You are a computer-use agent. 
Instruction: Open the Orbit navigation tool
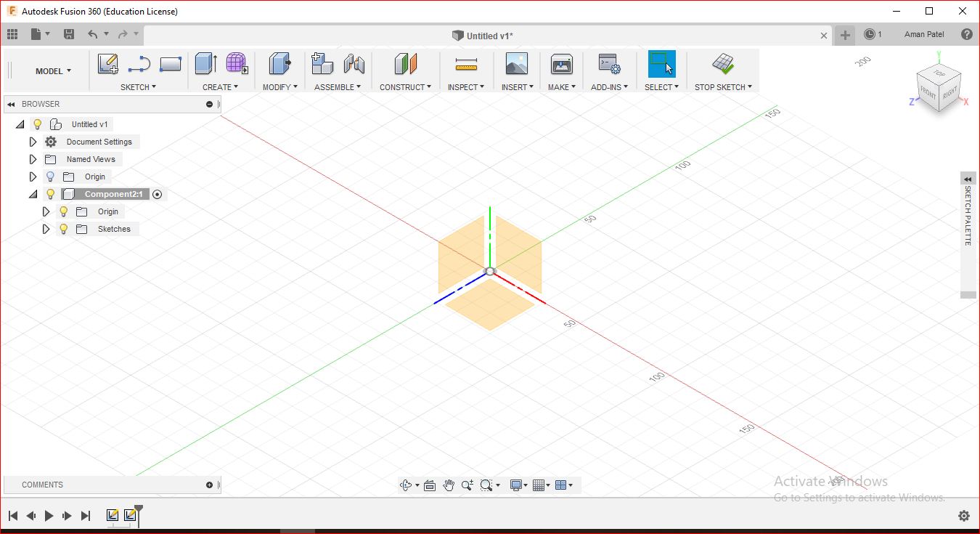407,485
